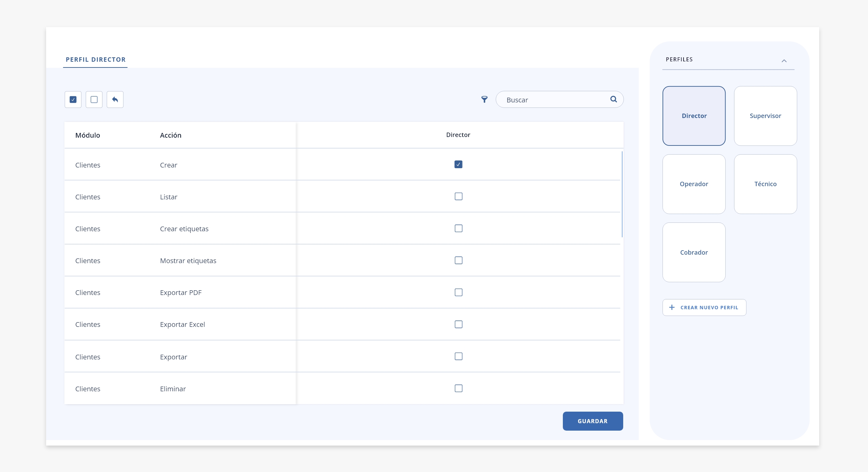868x472 pixels.
Task: Uncheck the Clientes Crear permission
Action: click(x=458, y=164)
